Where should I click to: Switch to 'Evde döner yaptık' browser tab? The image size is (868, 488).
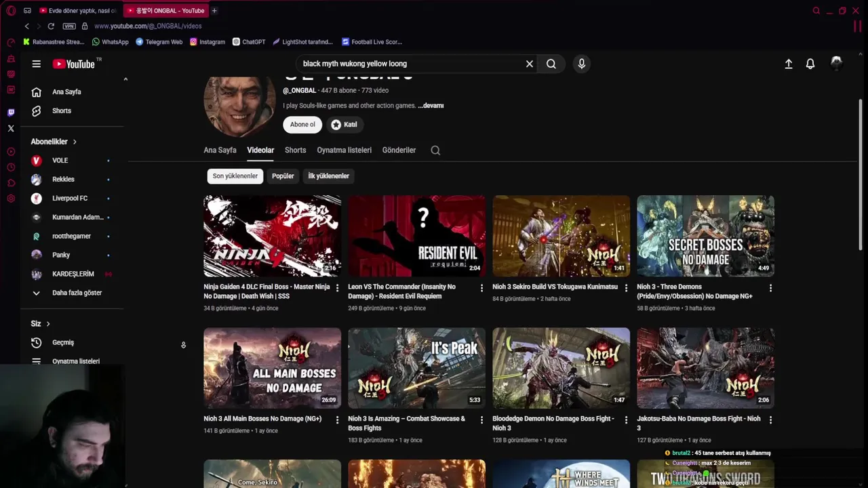(78, 11)
